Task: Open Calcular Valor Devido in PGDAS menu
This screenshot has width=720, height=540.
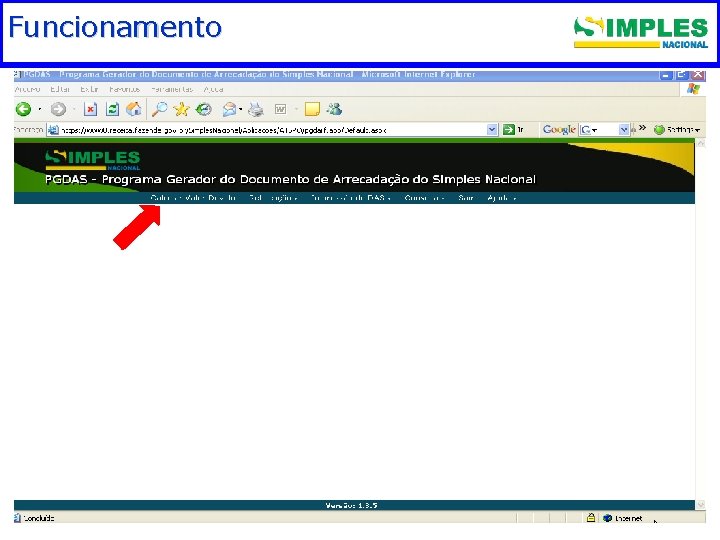Action: pos(193,198)
